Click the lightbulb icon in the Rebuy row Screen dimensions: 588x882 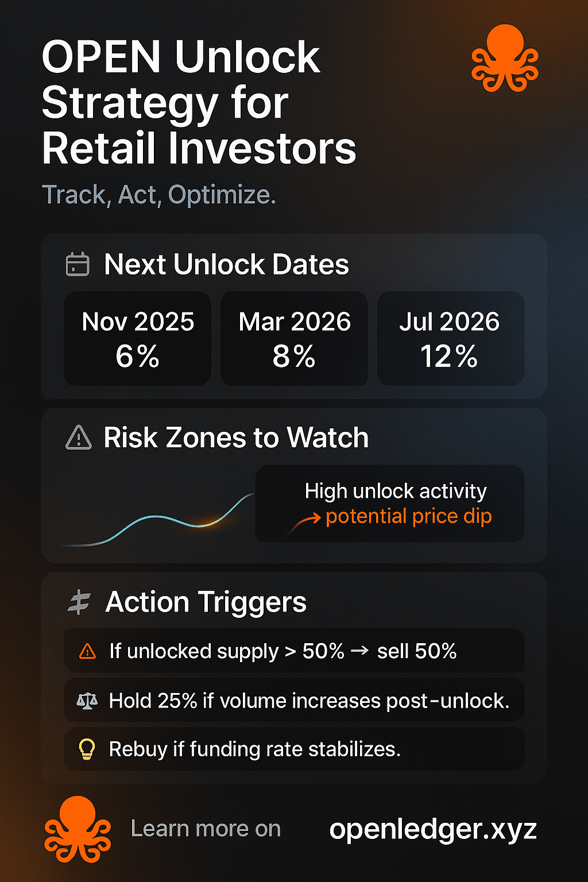(x=87, y=749)
